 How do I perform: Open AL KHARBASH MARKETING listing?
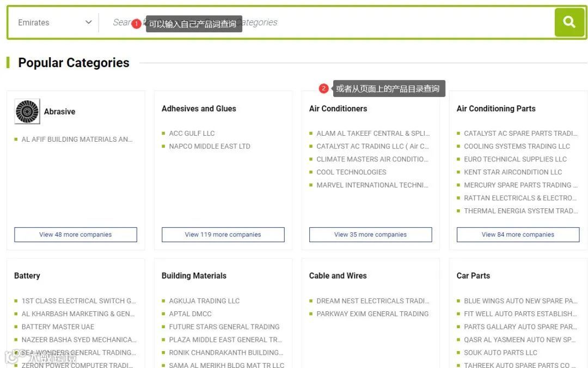(78, 313)
